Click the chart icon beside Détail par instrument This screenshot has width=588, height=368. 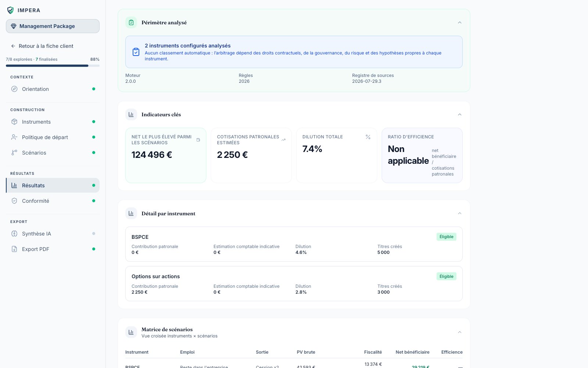click(131, 213)
